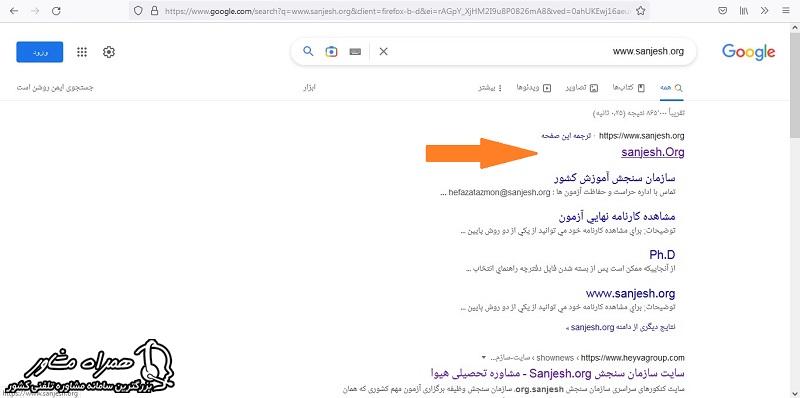Switch to the Books (کتاب‌ها) tab
The width and height of the screenshot is (800, 398).
click(x=629, y=88)
